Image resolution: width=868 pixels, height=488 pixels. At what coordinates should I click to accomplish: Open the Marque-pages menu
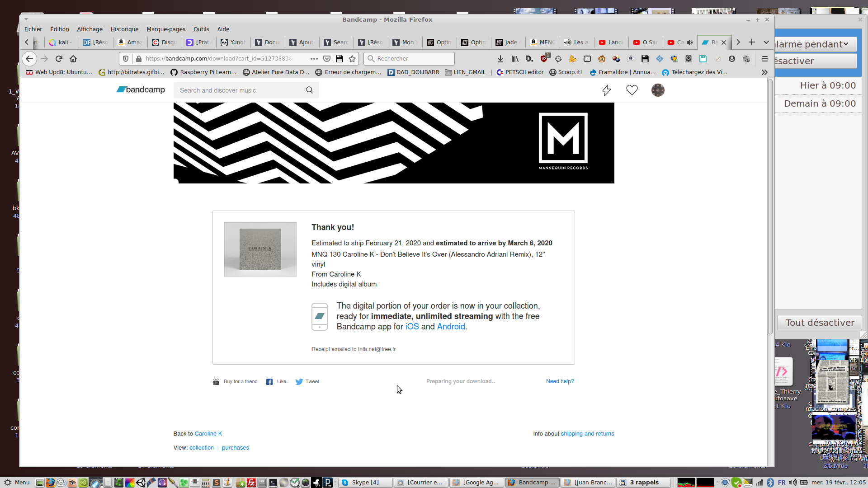(x=165, y=29)
